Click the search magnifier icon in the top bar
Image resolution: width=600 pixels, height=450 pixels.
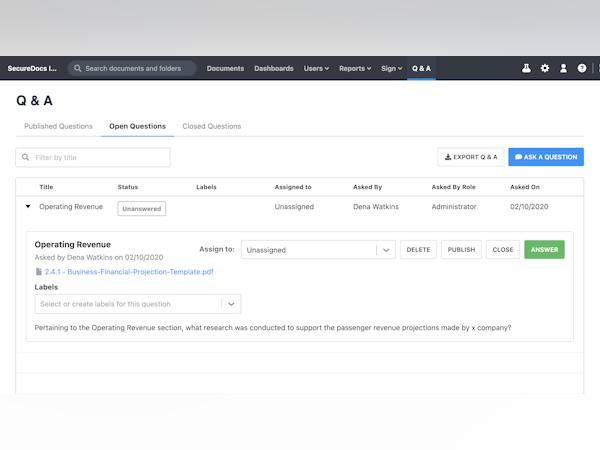point(77,68)
